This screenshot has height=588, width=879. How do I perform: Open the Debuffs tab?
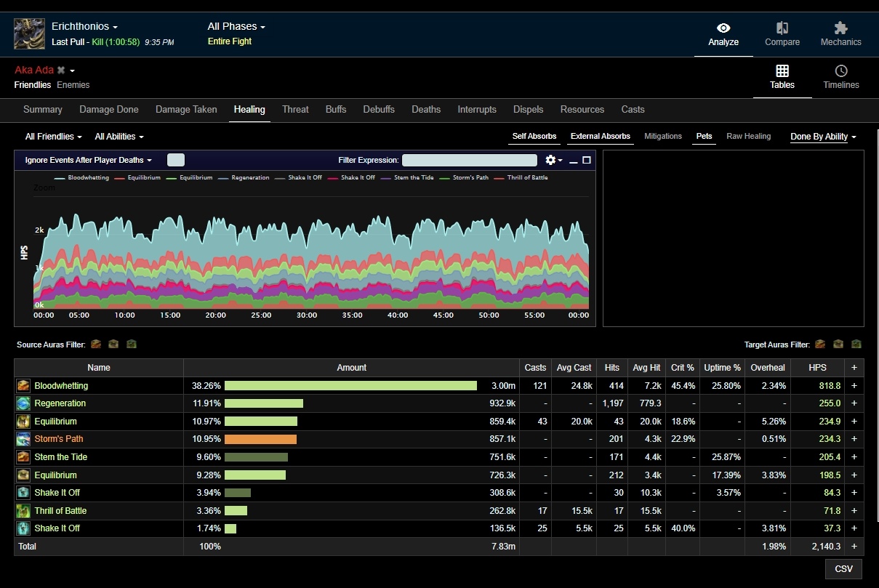378,110
